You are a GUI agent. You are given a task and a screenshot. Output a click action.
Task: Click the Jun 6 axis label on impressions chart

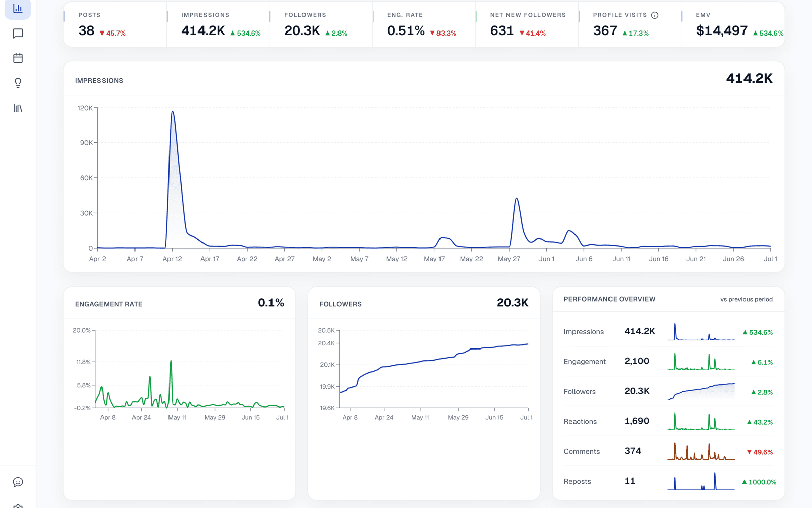tap(584, 259)
